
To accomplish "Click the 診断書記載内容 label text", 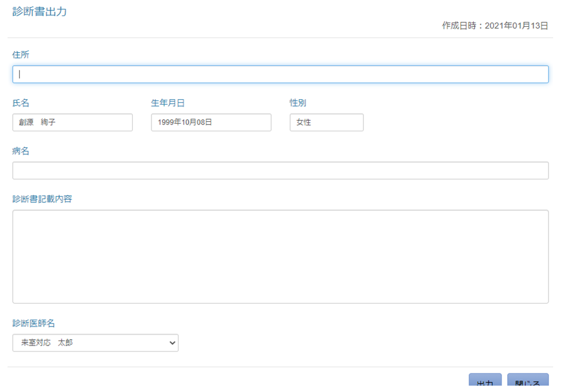I will coord(42,199).
